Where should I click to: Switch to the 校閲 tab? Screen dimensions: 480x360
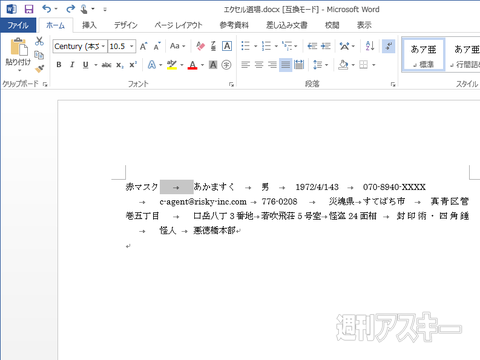pos(332,25)
